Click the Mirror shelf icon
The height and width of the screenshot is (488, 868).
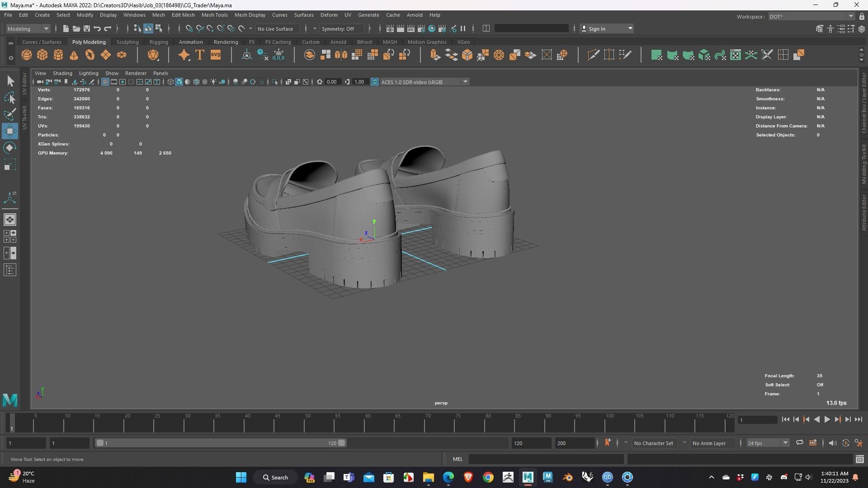click(x=341, y=55)
